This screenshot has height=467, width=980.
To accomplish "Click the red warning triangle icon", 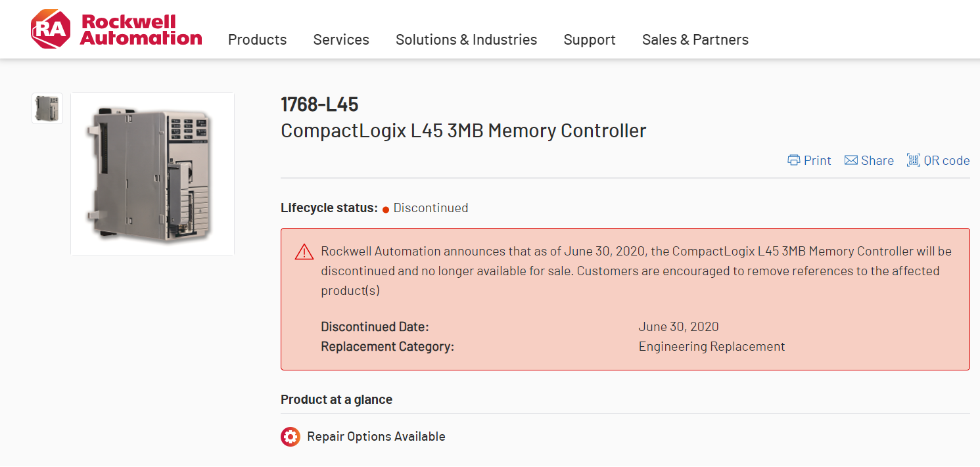I will pyautogui.click(x=304, y=252).
